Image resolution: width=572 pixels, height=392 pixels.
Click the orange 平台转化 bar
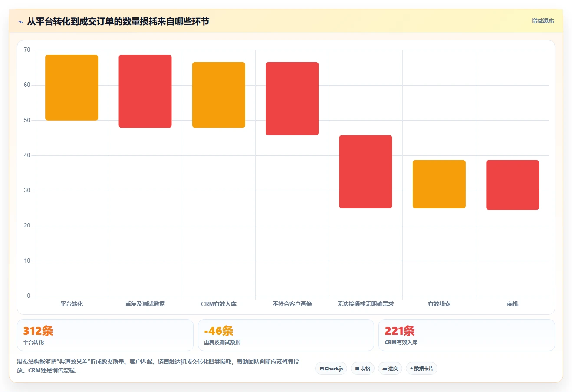72,88
